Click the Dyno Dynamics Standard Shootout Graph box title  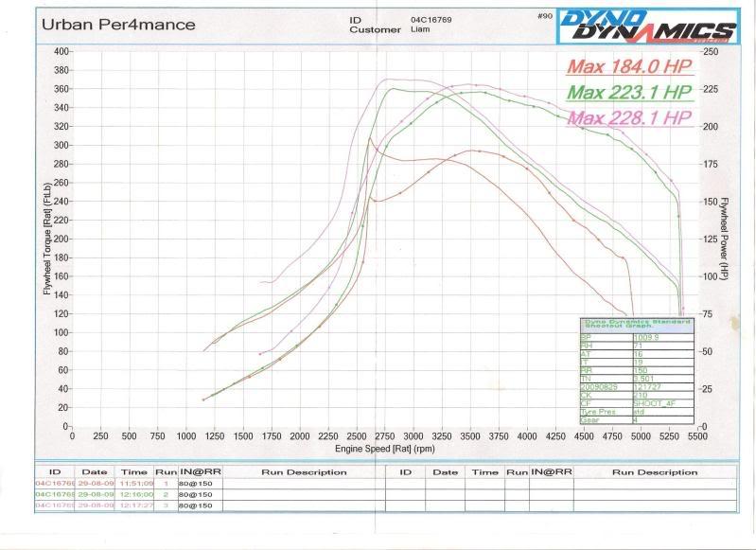[636, 324]
